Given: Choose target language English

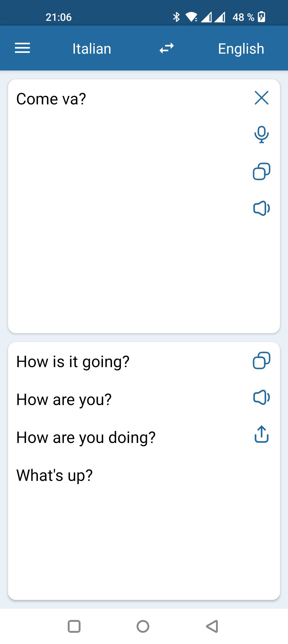Looking at the screenshot, I should click(x=241, y=49).
